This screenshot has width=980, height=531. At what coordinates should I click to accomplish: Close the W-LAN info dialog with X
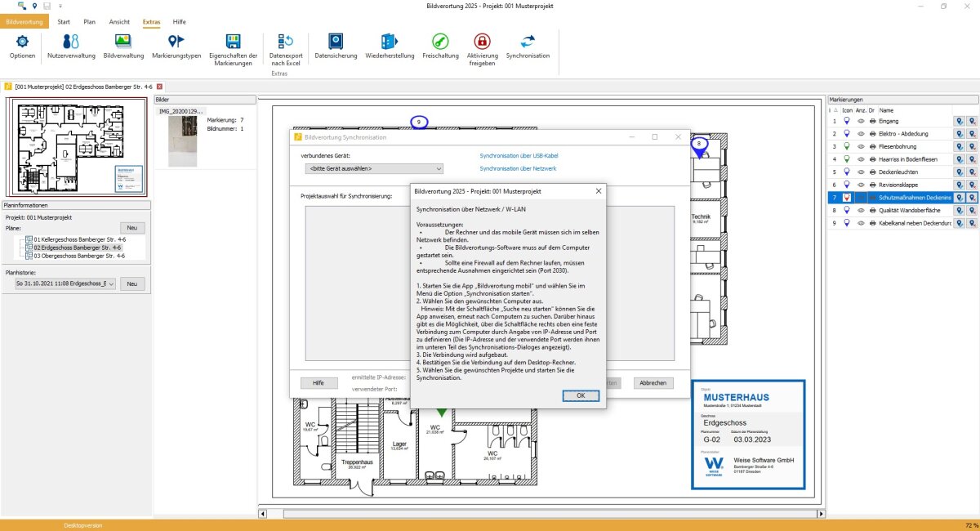pyautogui.click(x=599, y=191)
